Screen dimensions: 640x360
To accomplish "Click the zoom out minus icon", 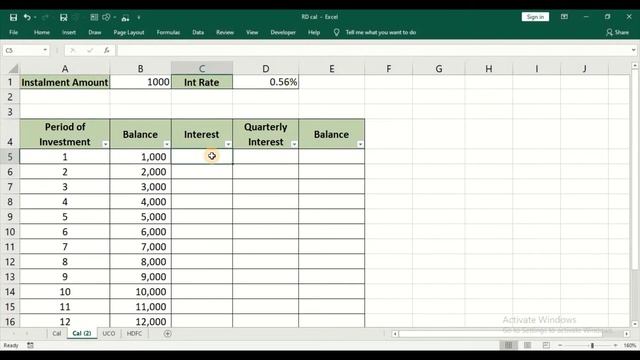I will tap(560, 345).
